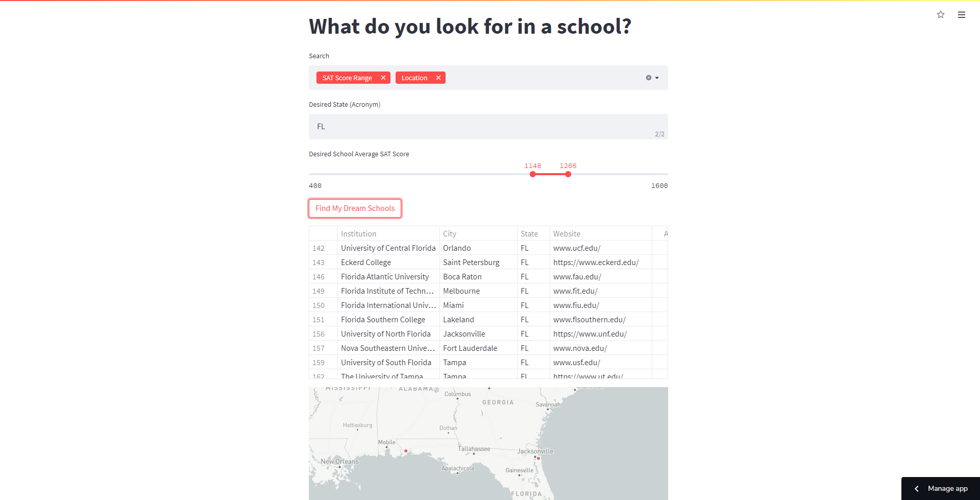Click the City column header
This screenshot has height=500, width=980.
coord(478,233)
